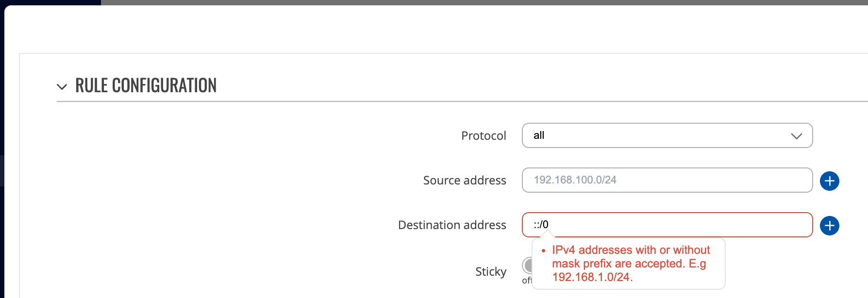Click the red bullet in error tooltip
Screen dimensions: 868x298
pyautogui.click(x=543, y=250)
